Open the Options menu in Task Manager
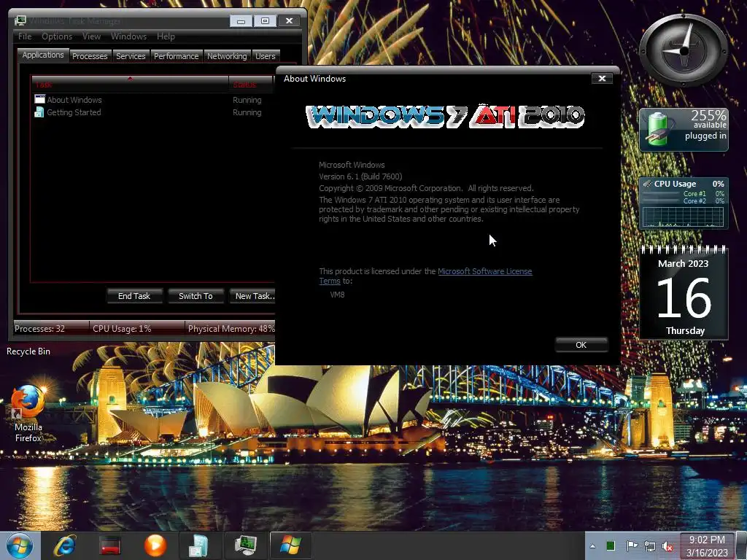The image size is (747, 560). [57, 36]
